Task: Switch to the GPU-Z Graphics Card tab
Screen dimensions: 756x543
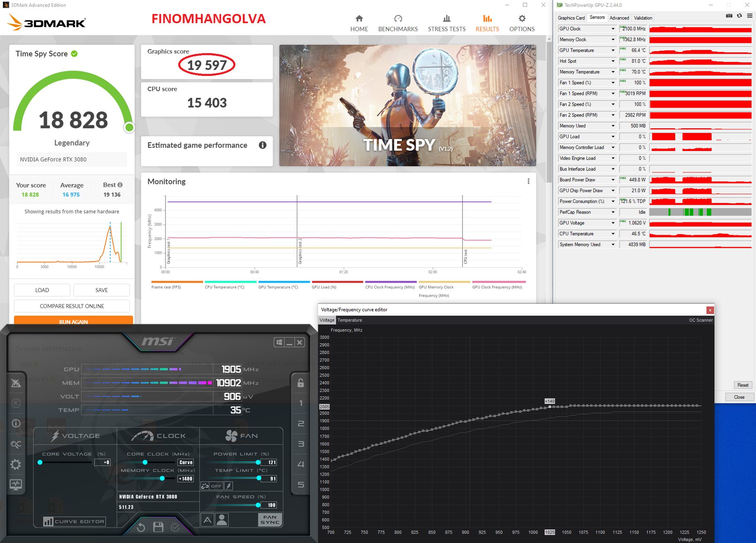Action: pyautogui.click(x=571, y=18)
